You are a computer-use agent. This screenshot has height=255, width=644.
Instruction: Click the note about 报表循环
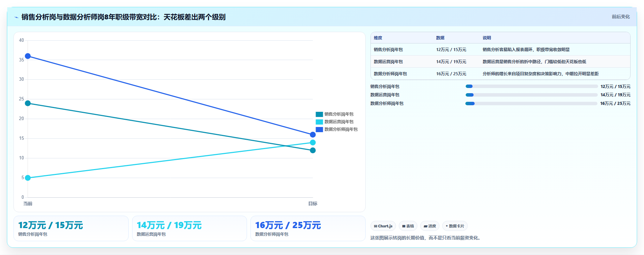click(x=526, y=50)
